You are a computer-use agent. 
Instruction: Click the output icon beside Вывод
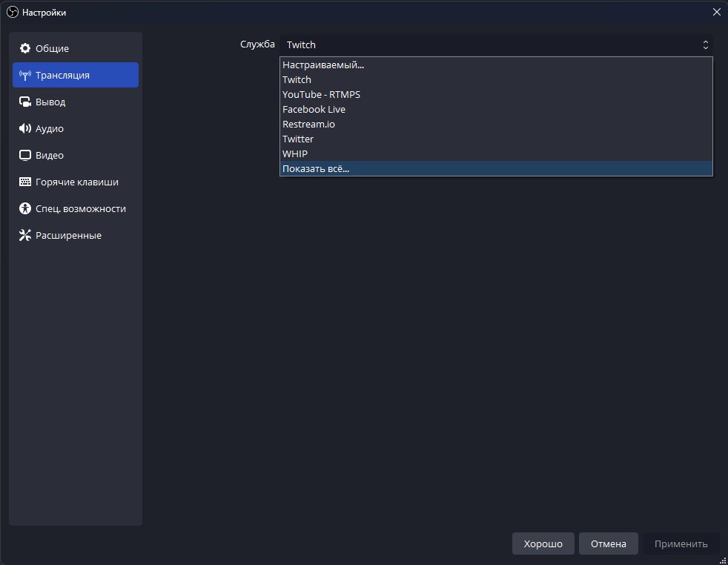(25, 102)
